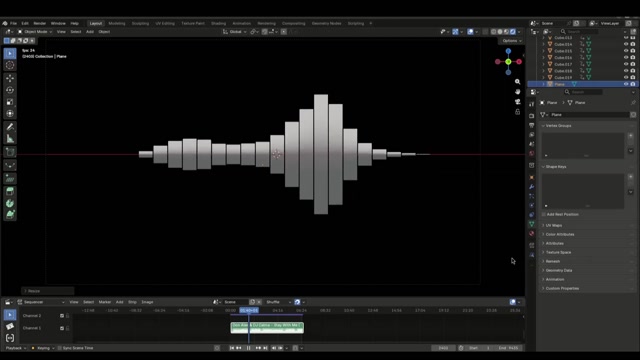Select the Measure tool
Viewport: 640px width, 360px height.
tap(10, 139)
